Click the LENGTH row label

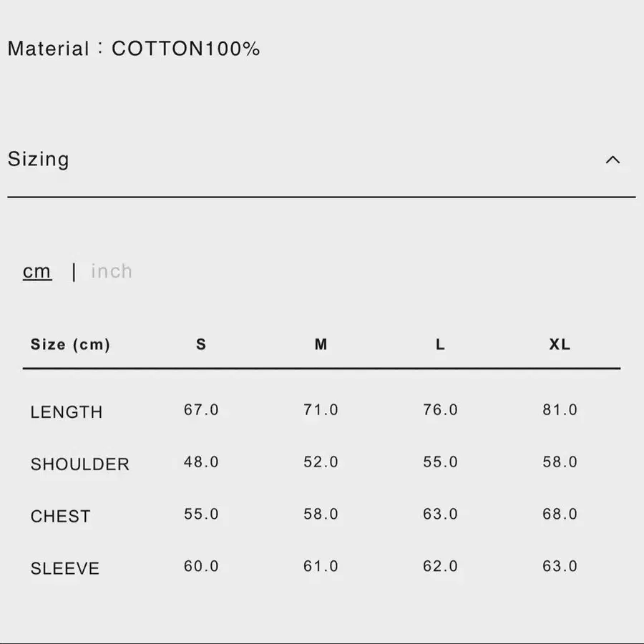(67, 412)
